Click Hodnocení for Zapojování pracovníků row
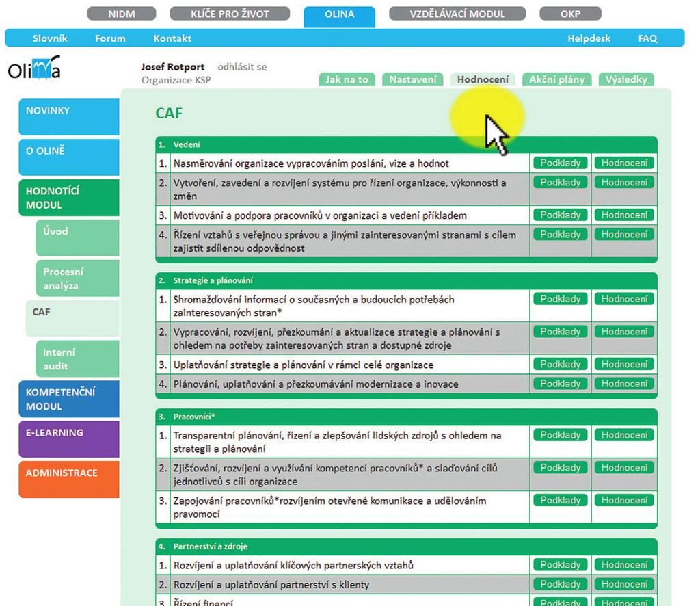Image resolution: width=700 pixels, height=606 pixels. coord(624,500)
